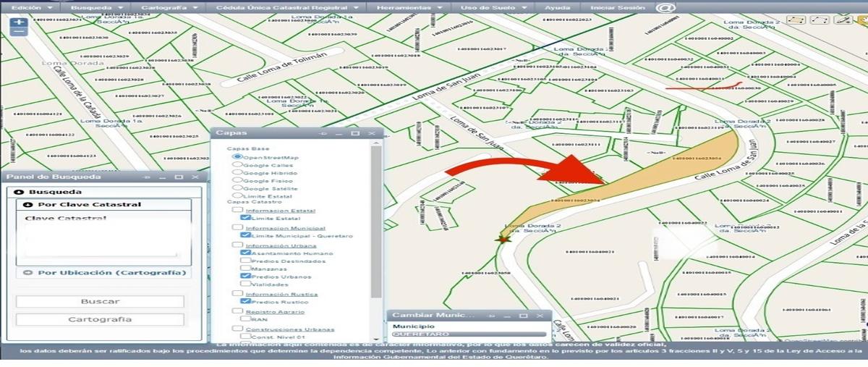Click the star marker on the map

click(x=499, y=238)
